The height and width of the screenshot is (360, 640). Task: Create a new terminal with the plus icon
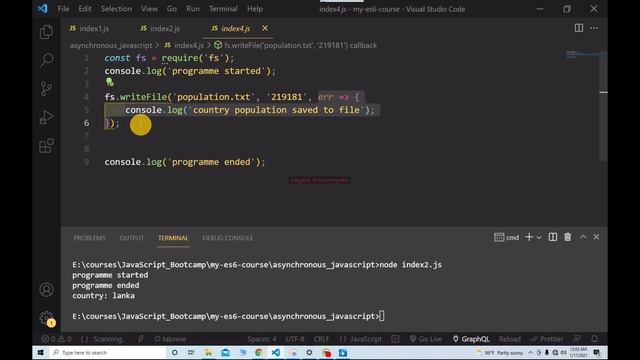[529, 237]
